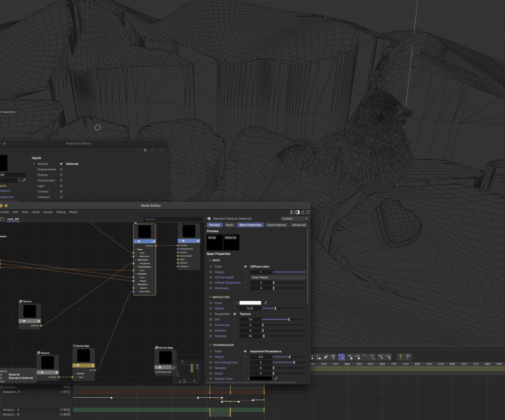
Task: Click the Scatter Color eyedropper icon
Action: [x=276, y=379]
